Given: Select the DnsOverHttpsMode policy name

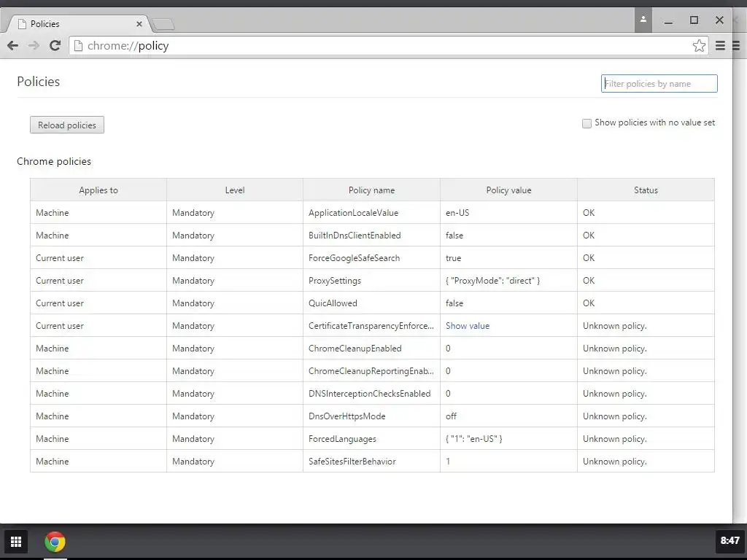Looking at the screenshot, I should point(347,416).
